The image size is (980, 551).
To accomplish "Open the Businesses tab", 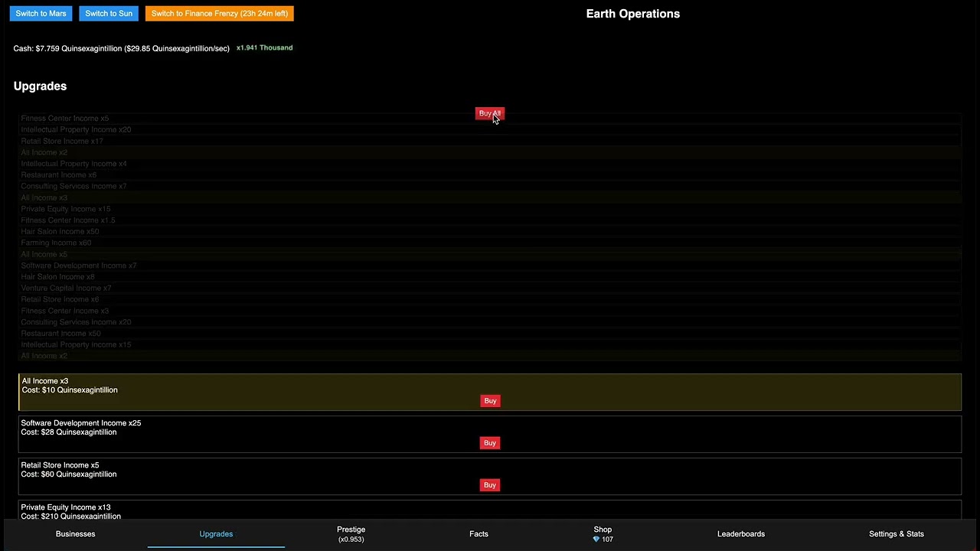I will tap(76, 534).
